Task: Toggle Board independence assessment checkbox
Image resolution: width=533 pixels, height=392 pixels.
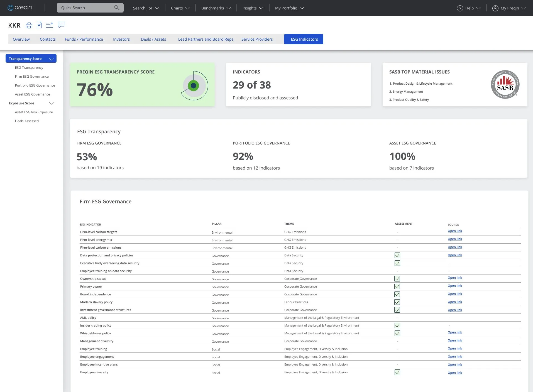Action: [397, 294]
